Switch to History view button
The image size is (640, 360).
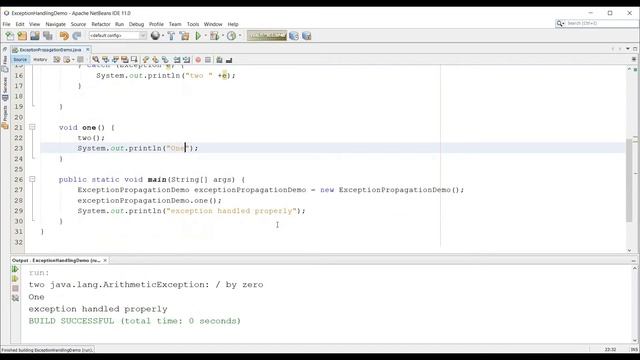coord(40,60)
